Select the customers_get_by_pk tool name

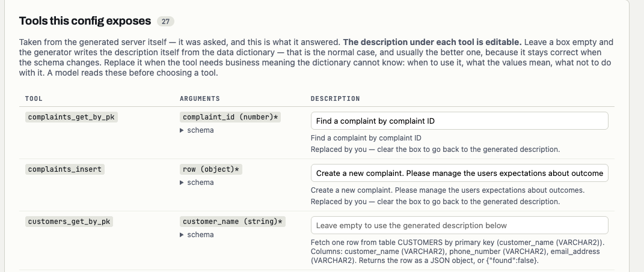[69, 222]
